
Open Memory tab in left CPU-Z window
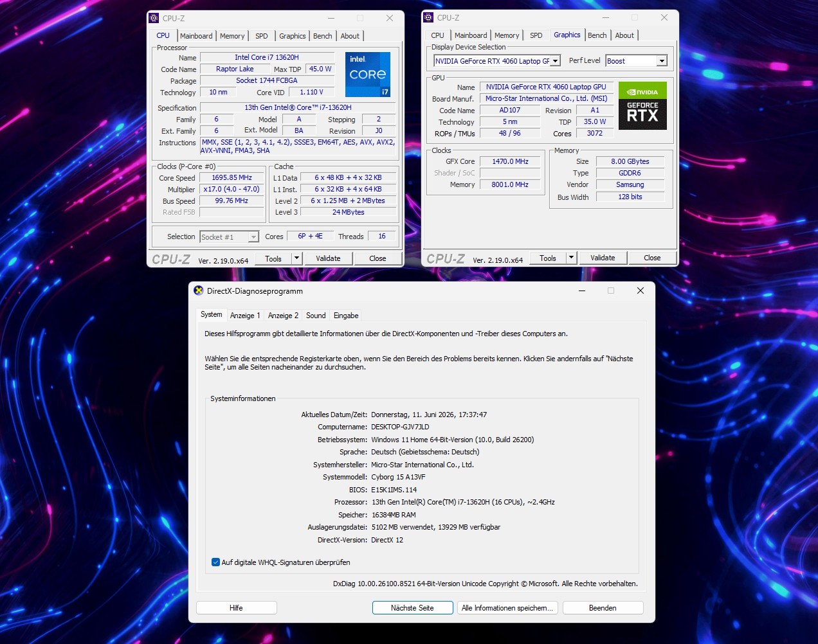[232, 36]
